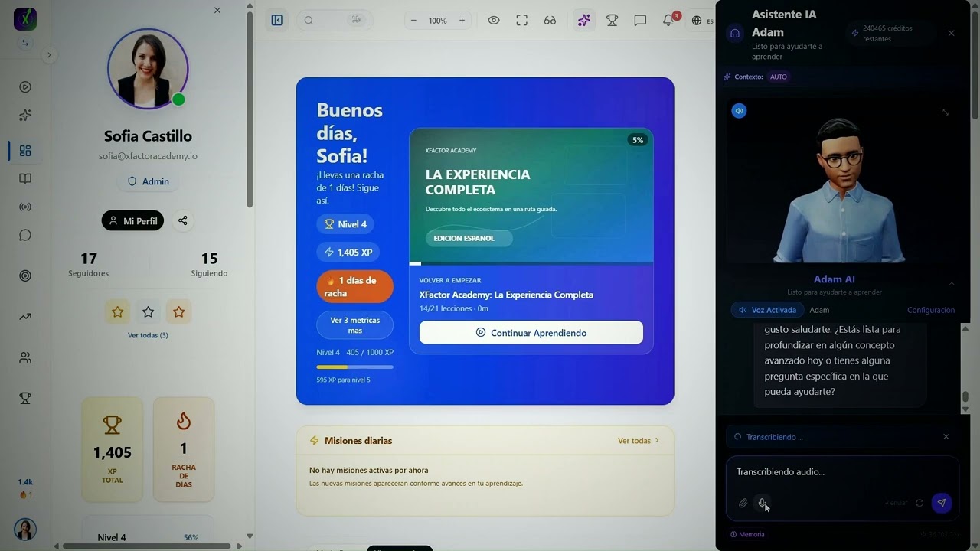The width and height of the screenshot is (980, 551).
Task: Open the chat bubble icon in sidebar
Action: [x=25, y=235]
